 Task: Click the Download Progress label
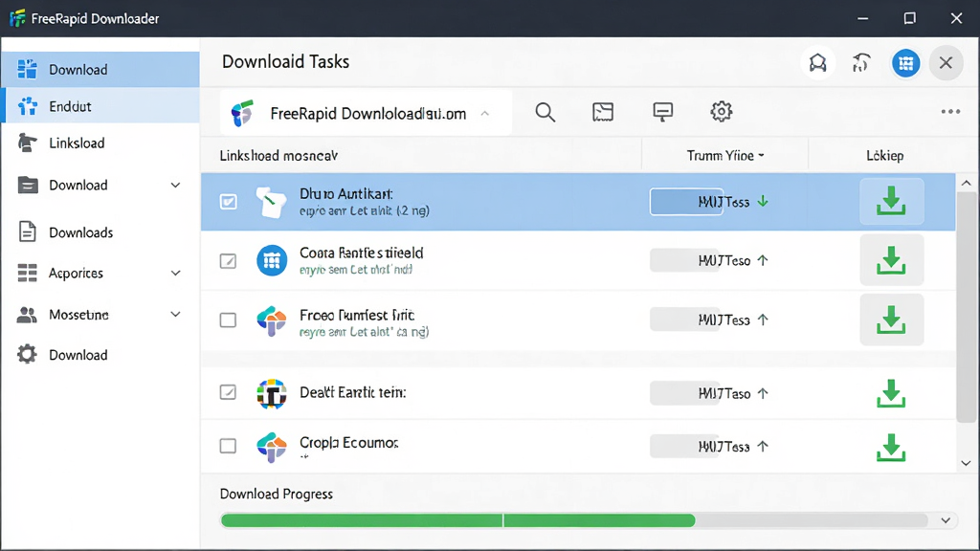pyautogui.click(x=277, y=494)
